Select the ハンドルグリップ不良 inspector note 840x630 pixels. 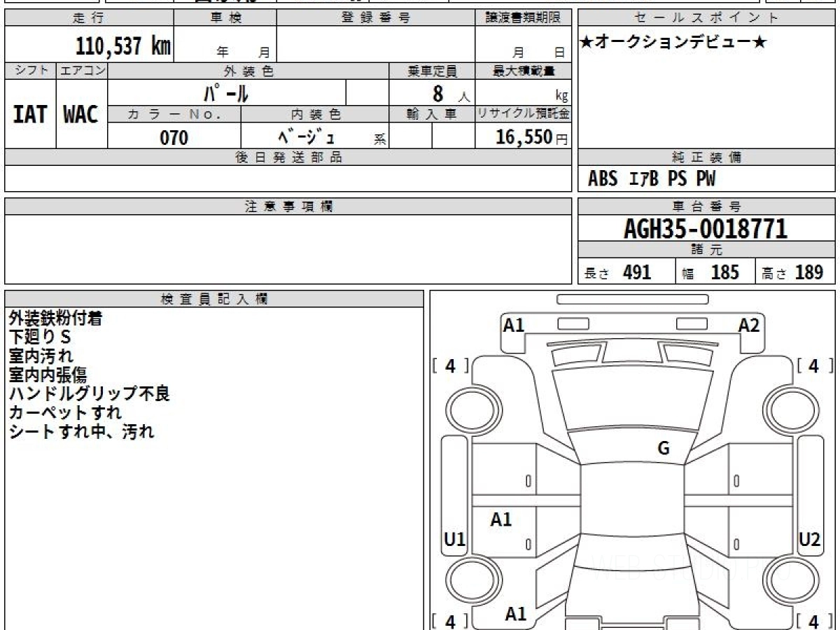pyautogui.click(x=89, y=394)
